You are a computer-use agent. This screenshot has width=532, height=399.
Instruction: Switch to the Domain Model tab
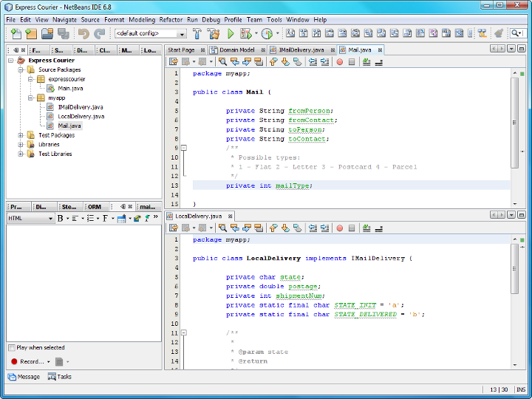237,50
